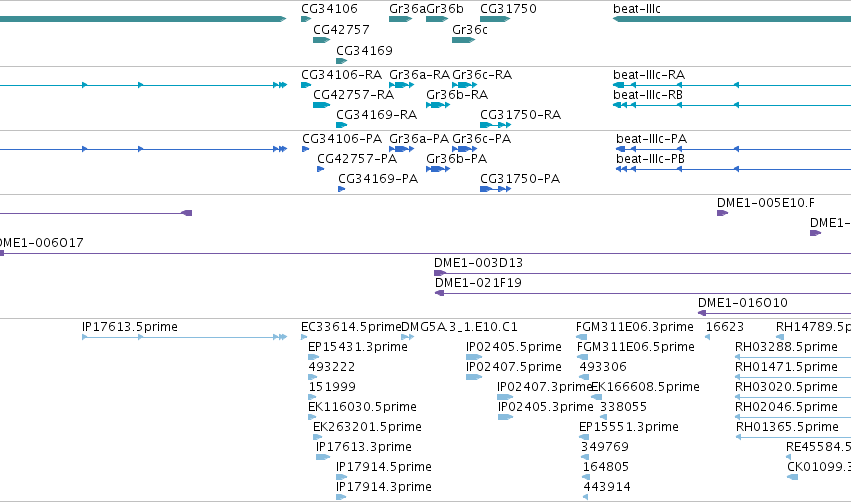Select the RH03288.5prime label
The image size is (851, 502).
(786, 347)
